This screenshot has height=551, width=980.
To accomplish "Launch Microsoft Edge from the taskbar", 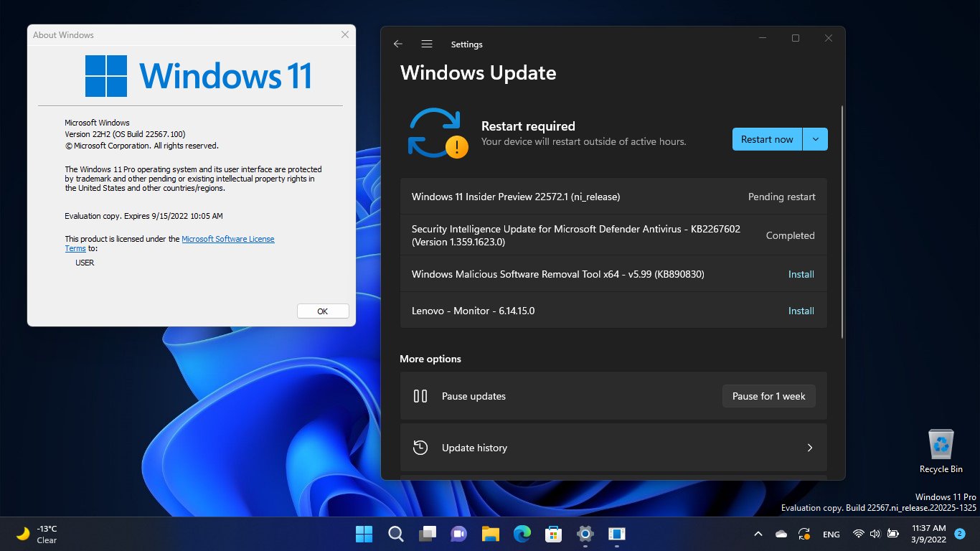I will [522, 534].
